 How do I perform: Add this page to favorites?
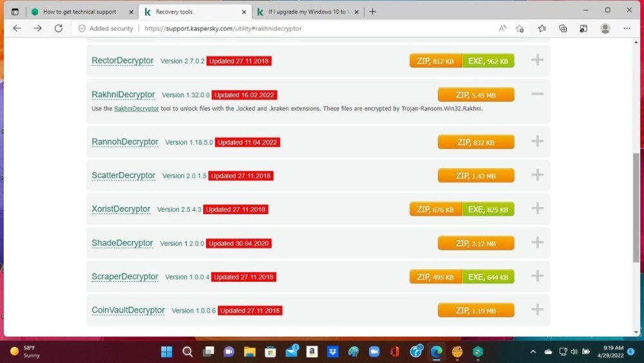(520, 28)
